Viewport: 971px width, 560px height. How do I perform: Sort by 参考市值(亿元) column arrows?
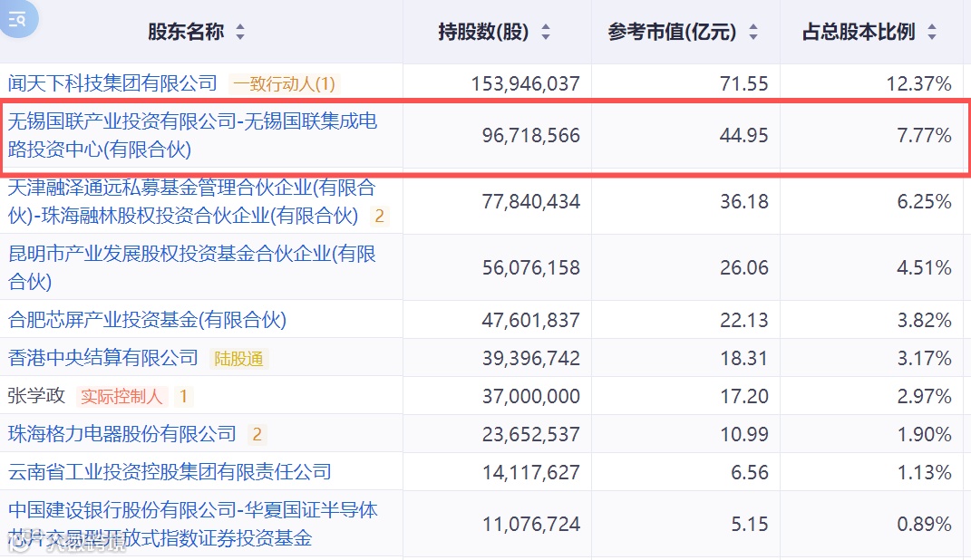click(x=753, y=33)
